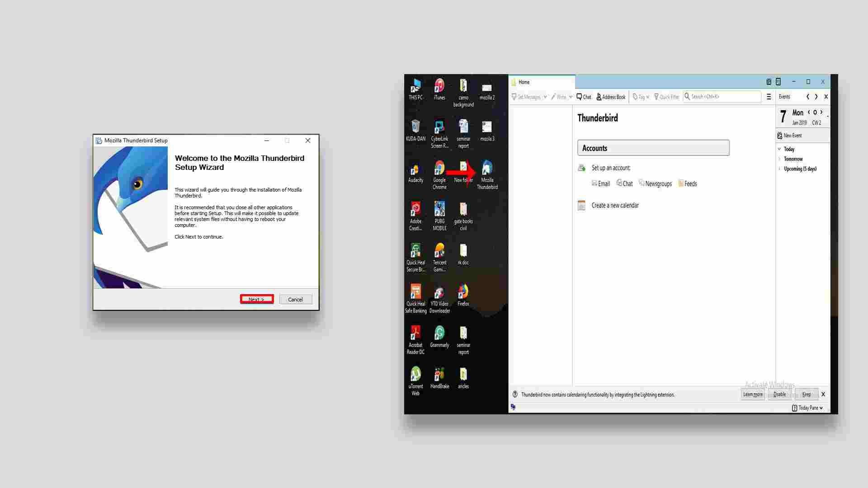Screen dimensions: 868x488
Task: Click Get Messages toolbar button
Action: point(526,97)
